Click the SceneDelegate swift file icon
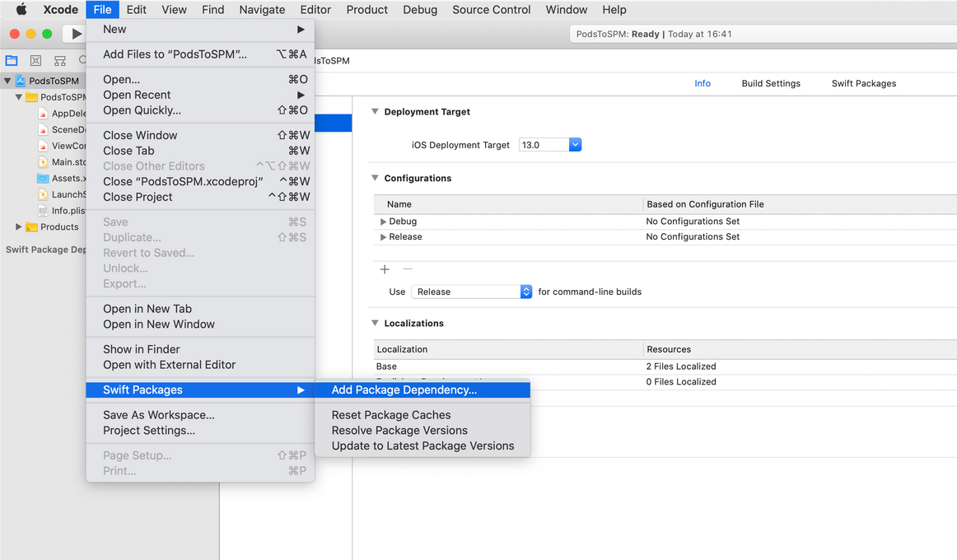This screenshot has height=560, width=957. [x=43, y=129]
